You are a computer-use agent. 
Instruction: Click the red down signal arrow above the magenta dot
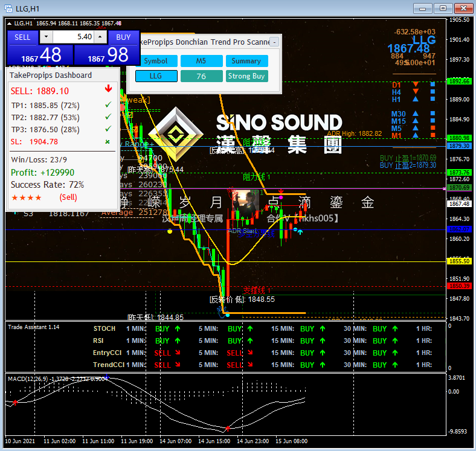point(281,191)
